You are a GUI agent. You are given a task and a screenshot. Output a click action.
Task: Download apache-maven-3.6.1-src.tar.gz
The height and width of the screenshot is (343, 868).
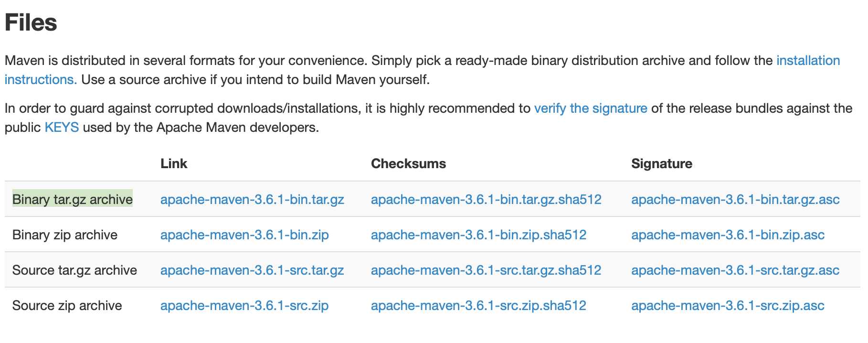pyautogui.click(x=252, y=270)
